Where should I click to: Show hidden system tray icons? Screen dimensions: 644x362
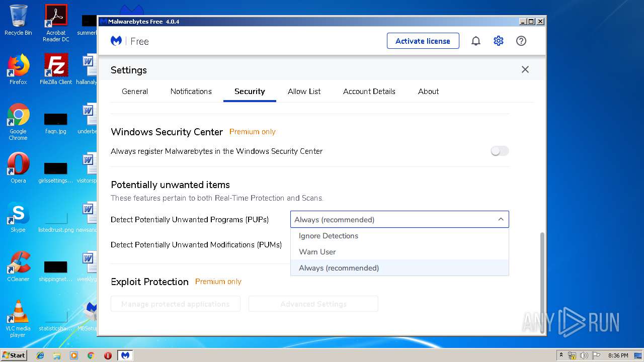(561, 355)
